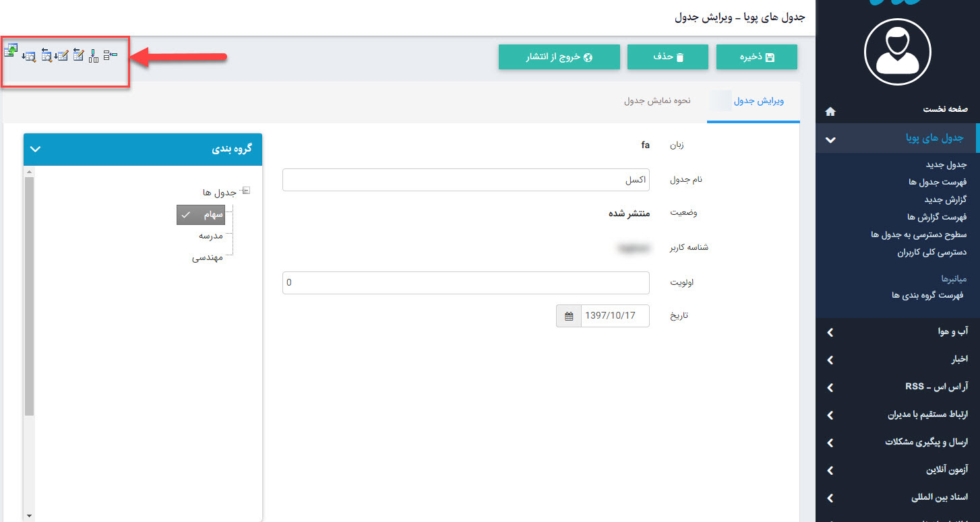
Task: Collapse the جدول ها tree node
Action: (x=247, y=191)
